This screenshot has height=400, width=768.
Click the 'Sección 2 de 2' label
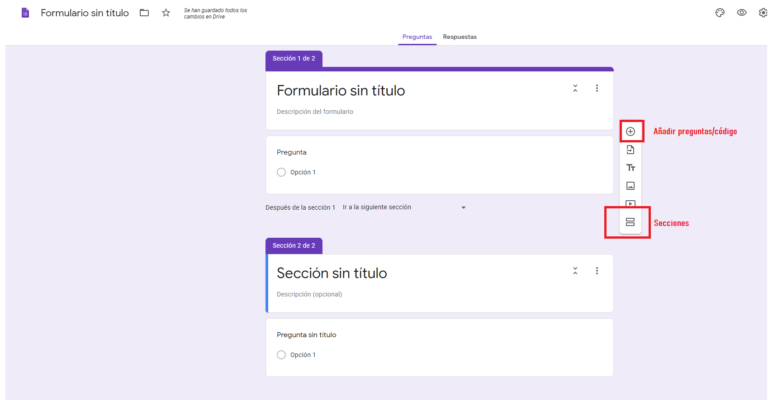point(294,246)
